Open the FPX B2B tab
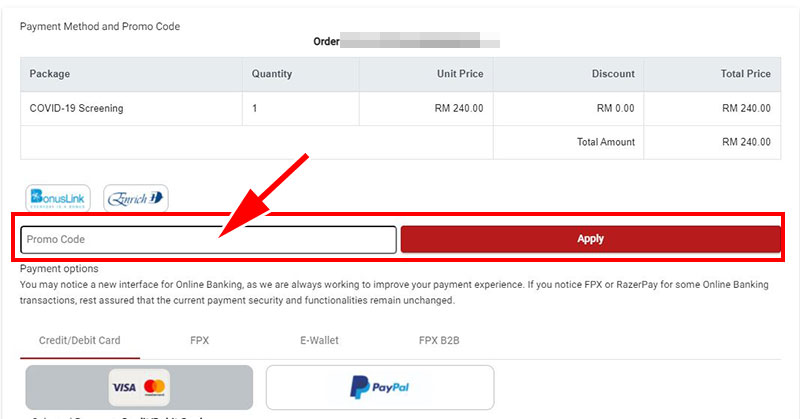 click(439, 340)
